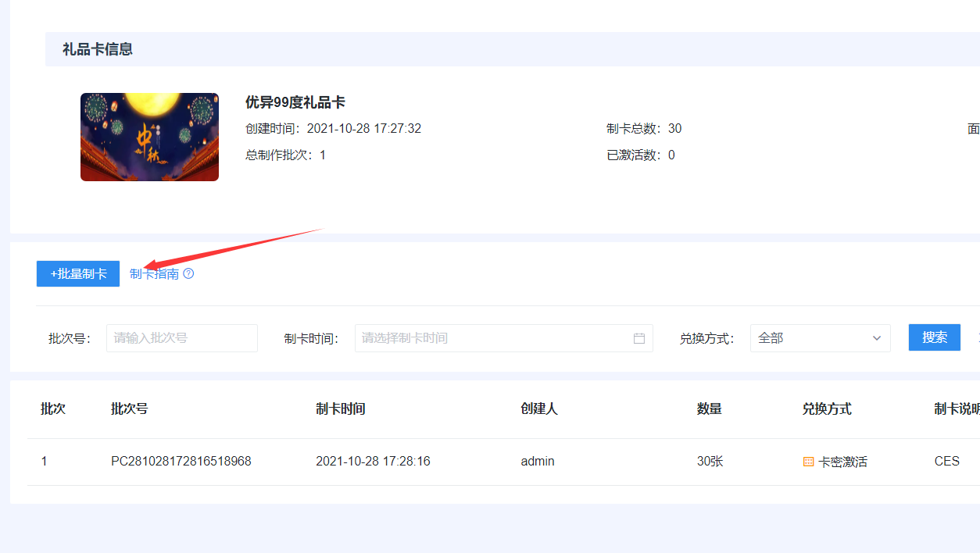The image size is (980, 553).
Task: Click the 创建人 cell admin
Action: click(x=538, y=462)
